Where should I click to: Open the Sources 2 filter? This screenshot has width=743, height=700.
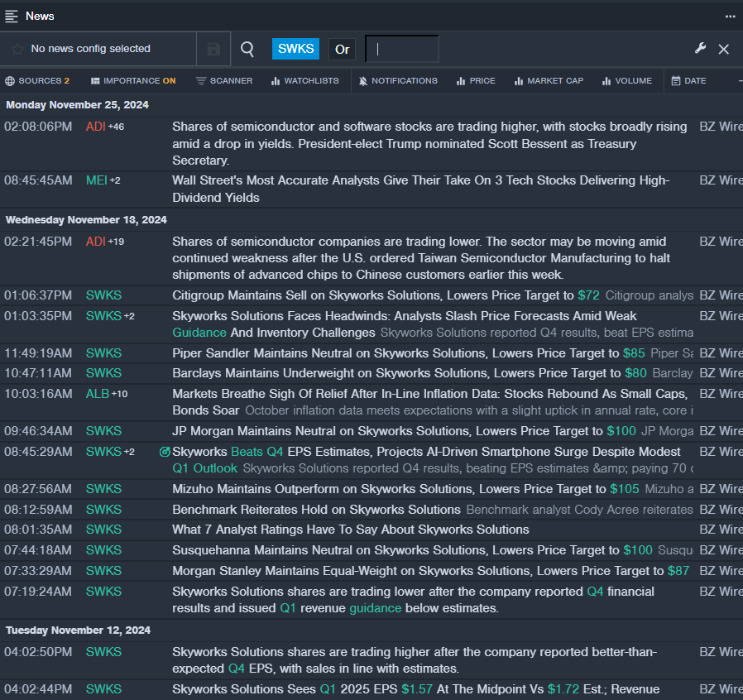(37, 81)
